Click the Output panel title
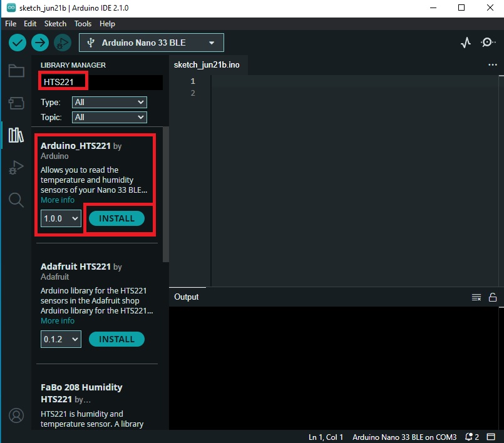 tap(187, 297)
